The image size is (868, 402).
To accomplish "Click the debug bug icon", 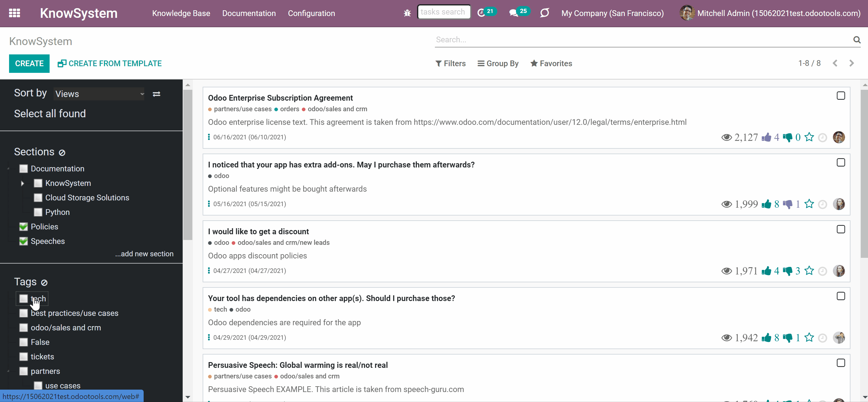I will pos(407,13).
